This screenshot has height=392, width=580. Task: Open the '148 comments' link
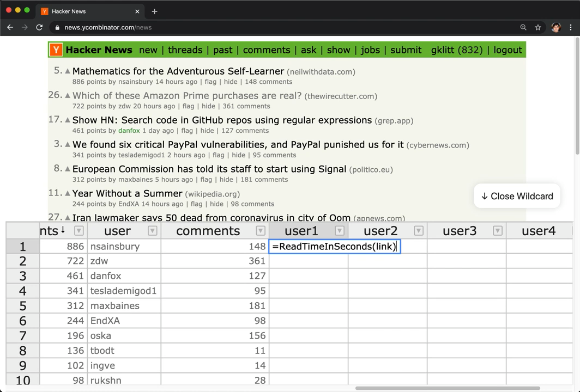(269, 82)
